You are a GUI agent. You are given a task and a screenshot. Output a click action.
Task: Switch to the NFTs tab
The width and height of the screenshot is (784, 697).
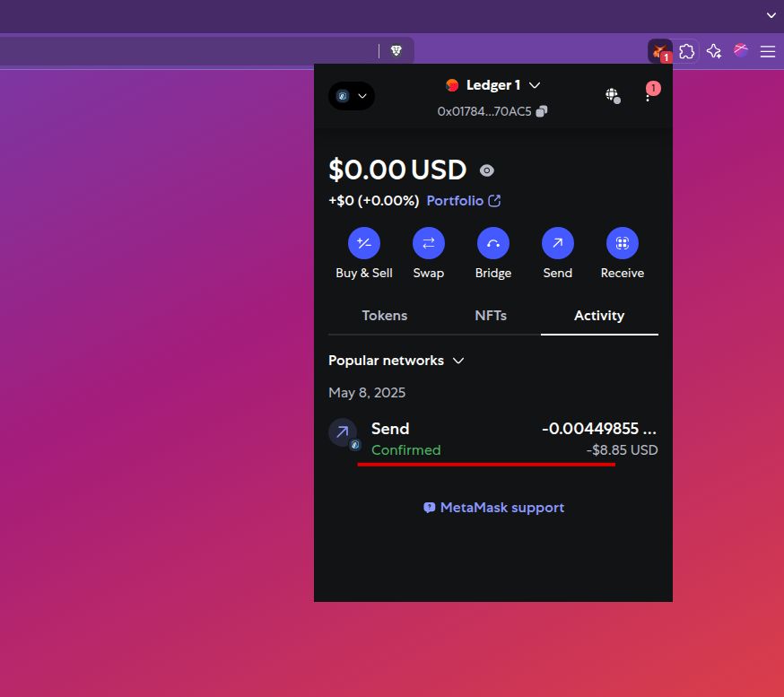(x=491, y=316)
